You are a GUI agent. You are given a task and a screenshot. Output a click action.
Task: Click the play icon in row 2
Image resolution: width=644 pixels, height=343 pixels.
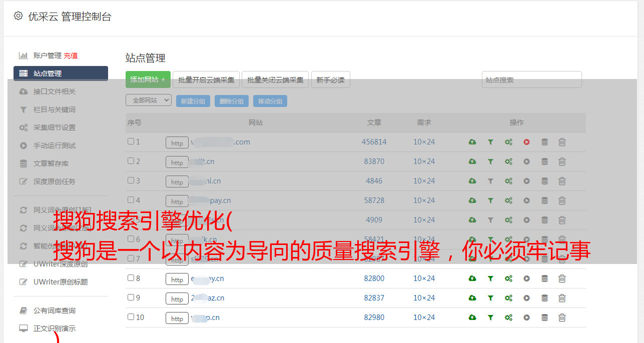[x=526, y=161]
